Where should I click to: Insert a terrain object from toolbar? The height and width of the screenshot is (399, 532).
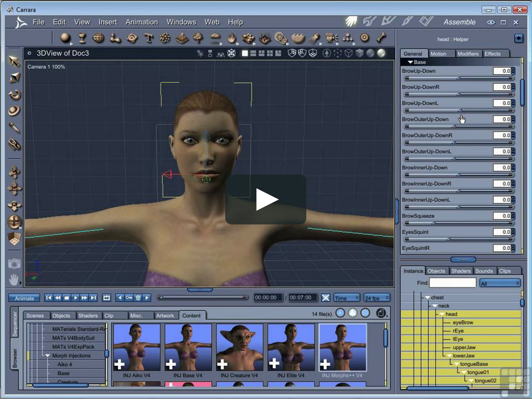[182, 38]
